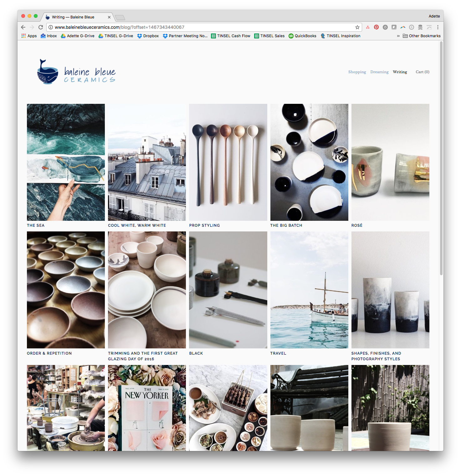
Task: Open the Cart (0) link
Action: pos(423,72)
